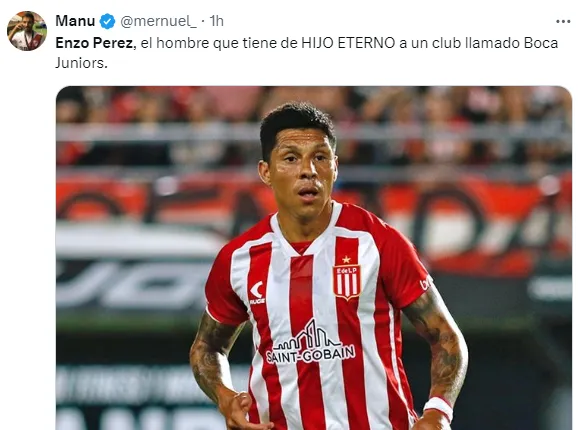Click the Saint-Gobain sponsor logo on shirt
Viewport: 586px width, 430px height.
tap(310, 342)
